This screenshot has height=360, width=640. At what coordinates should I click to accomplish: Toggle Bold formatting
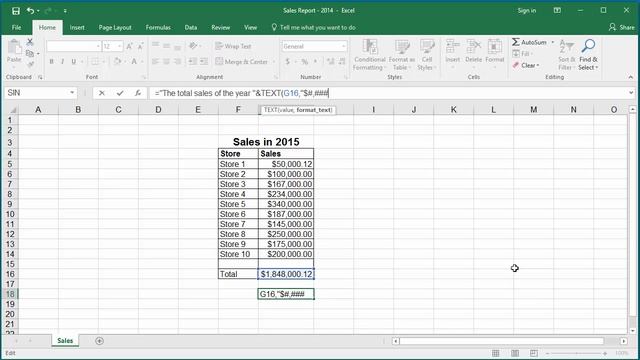pyautogui.click(x=51, y=62)
